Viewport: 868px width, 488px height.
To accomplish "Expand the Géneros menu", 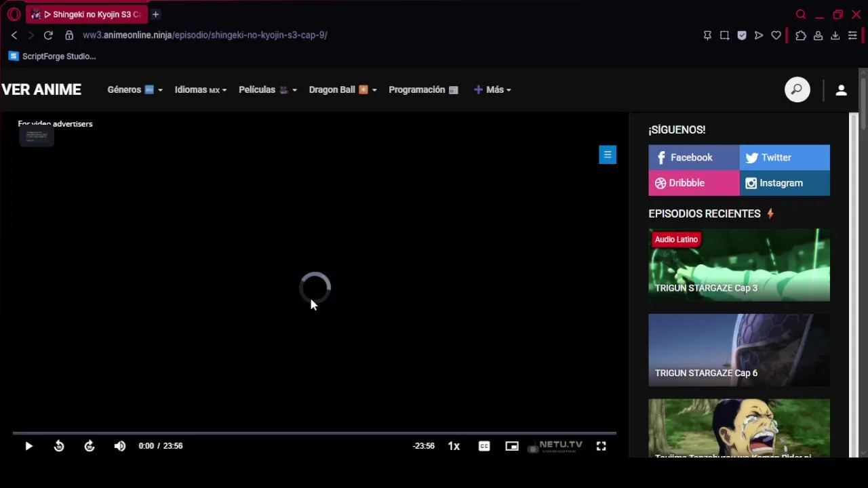I will coord(135,89).
